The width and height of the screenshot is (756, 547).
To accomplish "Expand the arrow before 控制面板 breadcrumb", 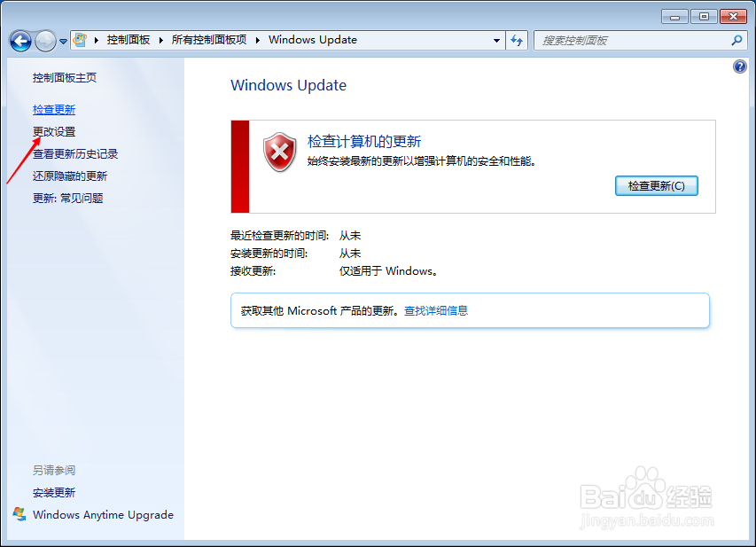I will [97, 40].
